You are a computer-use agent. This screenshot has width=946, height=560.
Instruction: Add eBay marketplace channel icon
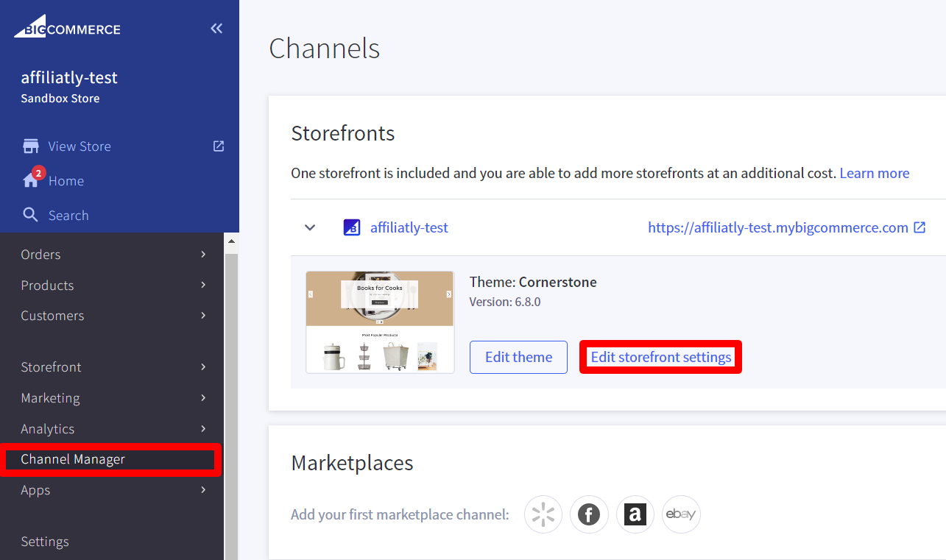coord(681,514)
